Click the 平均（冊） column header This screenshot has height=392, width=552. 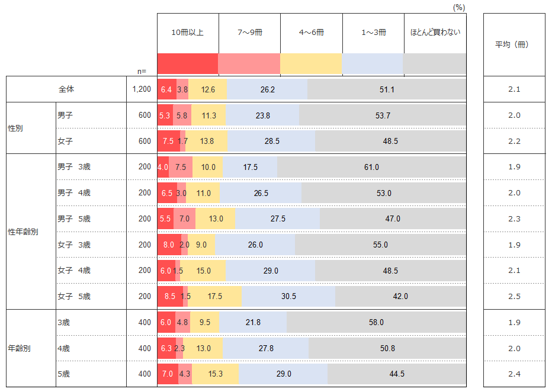[514, 44]
